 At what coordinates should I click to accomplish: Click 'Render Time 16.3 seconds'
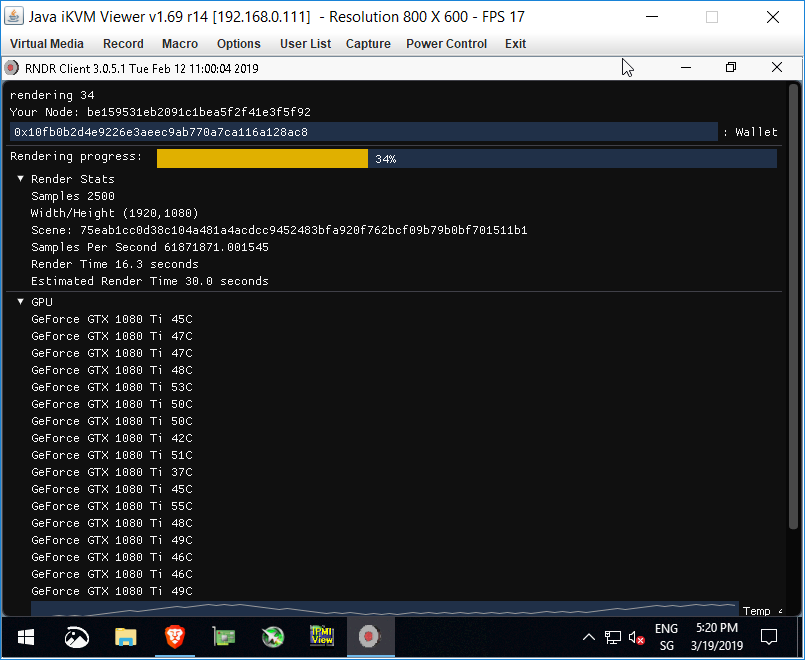click(x=114, y=264)
